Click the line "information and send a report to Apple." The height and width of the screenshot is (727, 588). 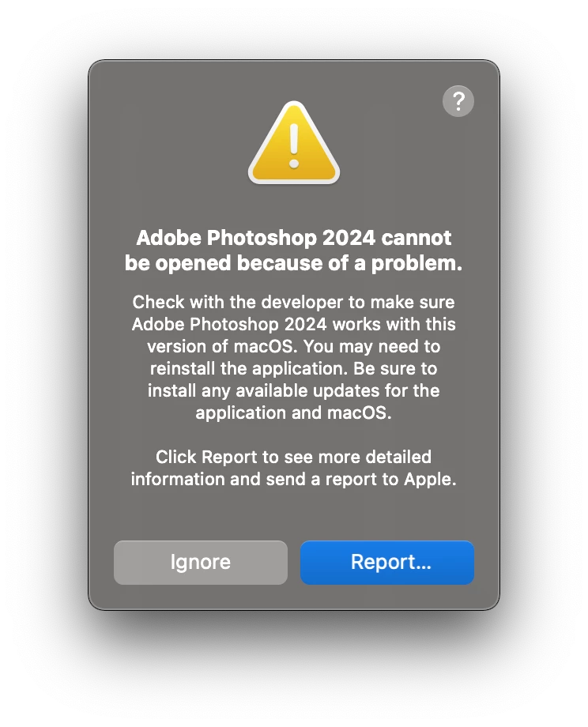(293, 479)
